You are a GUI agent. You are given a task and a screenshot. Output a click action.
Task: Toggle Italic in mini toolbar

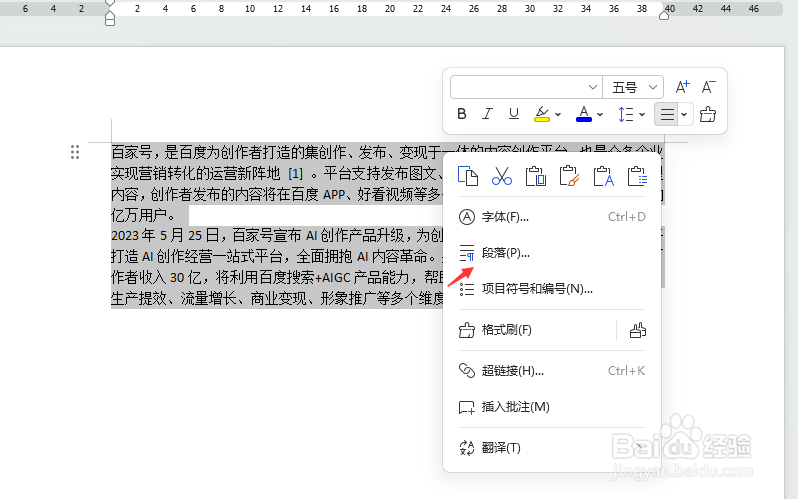(487, 114)
